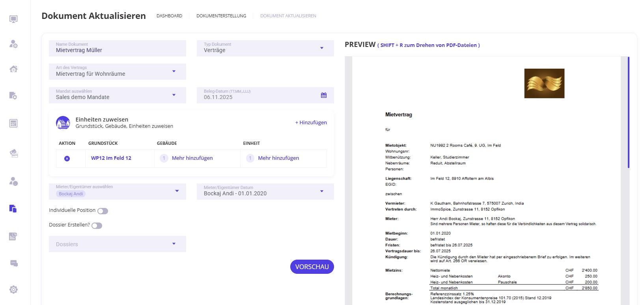644x305 pixels.
Task: Open the house property sidebar icon
Action: coord(13,69)
